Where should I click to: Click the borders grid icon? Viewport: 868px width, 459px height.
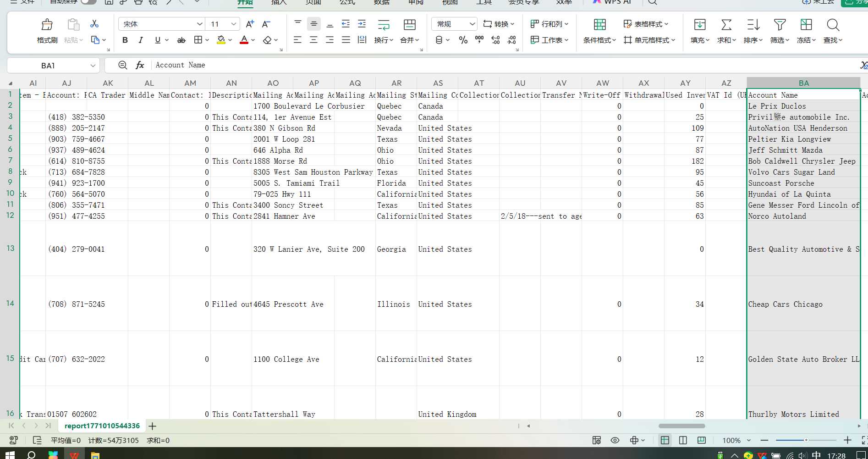click(198, 40)
